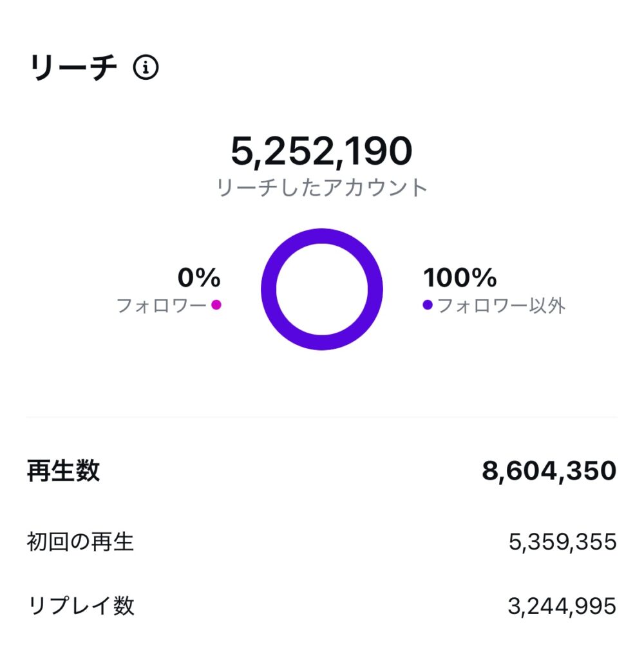The height and width of the screenshot is (659, 644).
Task: Click the フォロワー以外 legend label
Action: [501, 306]
